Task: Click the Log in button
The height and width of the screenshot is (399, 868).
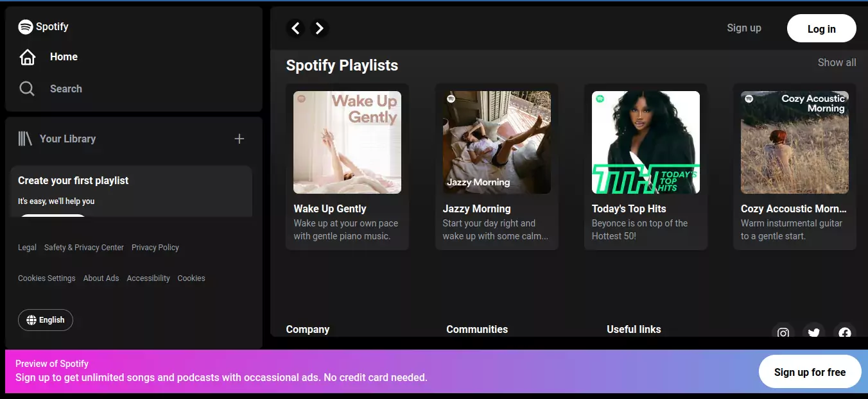Action: (x=821, y=28)
